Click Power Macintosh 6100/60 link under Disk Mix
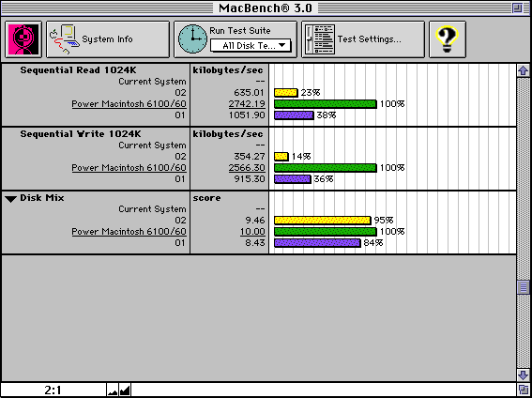This screenshot has height=398, width=532. click(x=129, y=232)
